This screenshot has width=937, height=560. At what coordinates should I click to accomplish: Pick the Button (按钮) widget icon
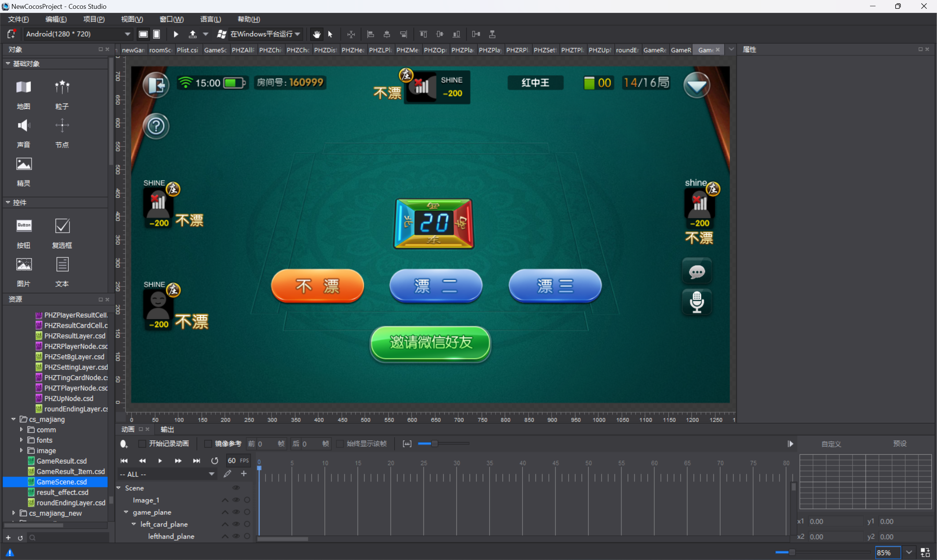24,226
